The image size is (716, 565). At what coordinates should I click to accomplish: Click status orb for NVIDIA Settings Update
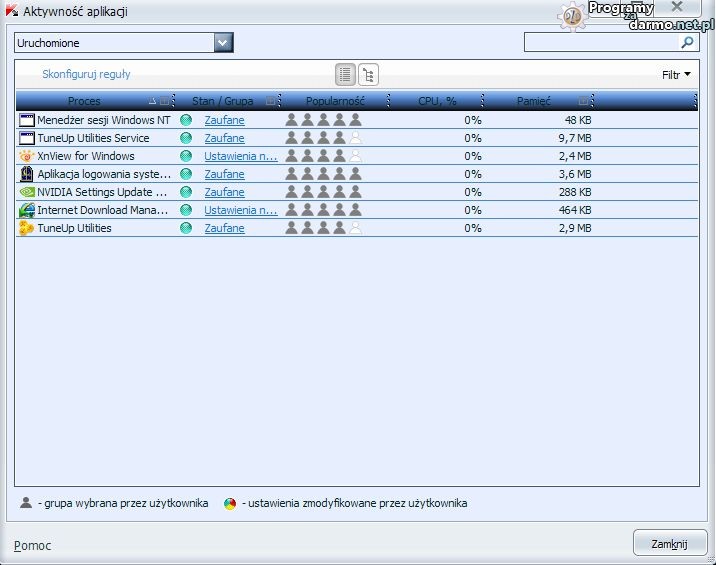pyautogui.click(x=186, y=192)
